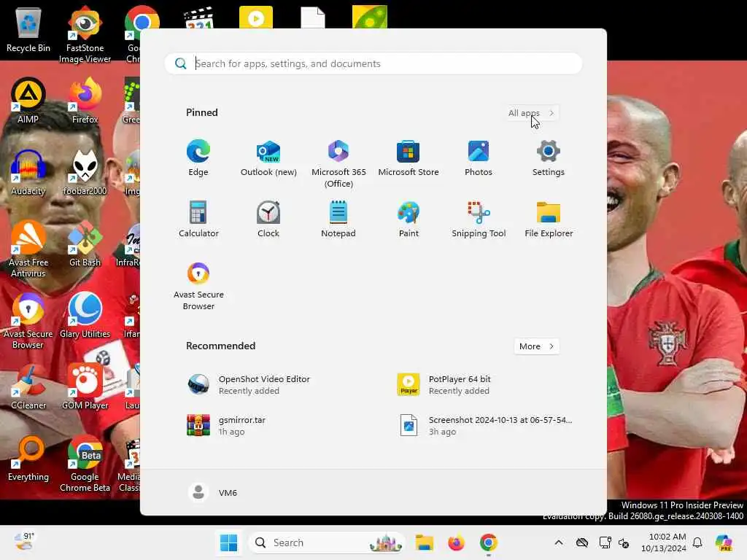The width and height of the screenshot is (747, 560).
Task: Open Snipping Tool
Action: (x=479, y=219)
